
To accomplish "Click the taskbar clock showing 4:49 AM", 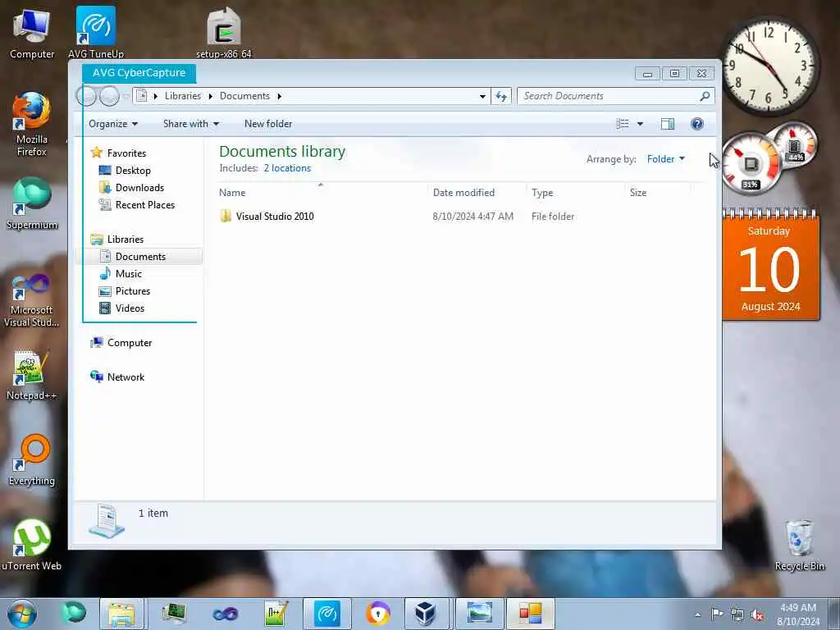I will coord(797,614).
